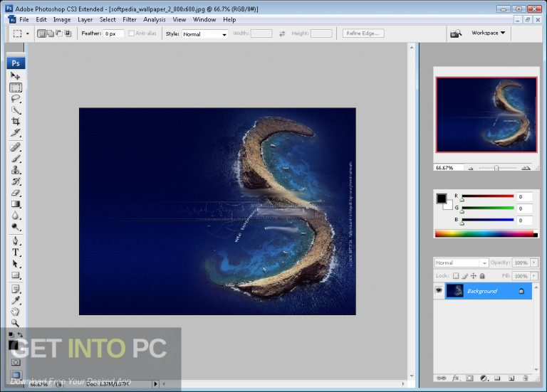Select the History Brush tool
This screenshot has height=392, width=547.
pyautogui.click(x=16, y=181)
